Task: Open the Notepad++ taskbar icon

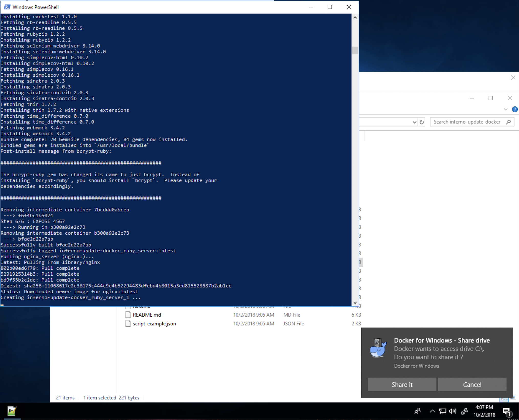Action: (12, 411)
